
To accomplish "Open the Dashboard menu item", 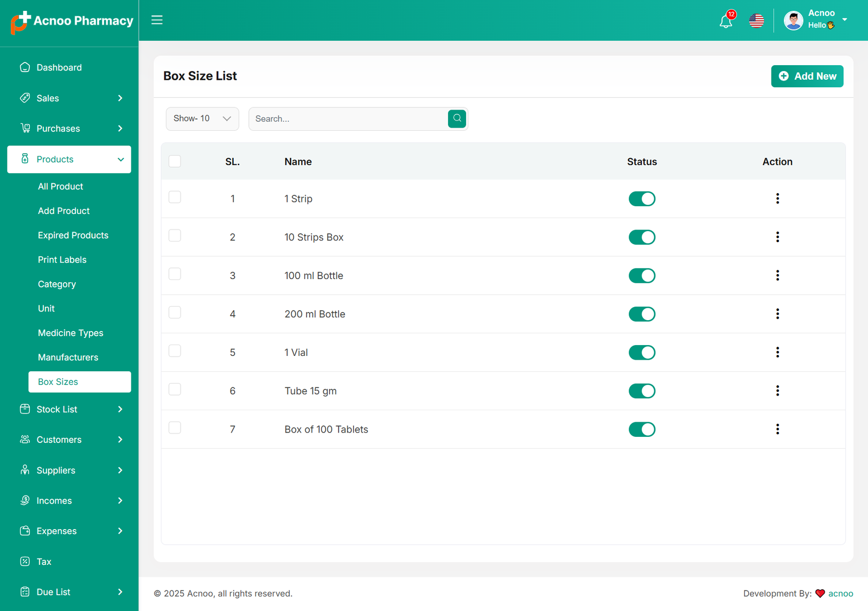I will (59, 67).
